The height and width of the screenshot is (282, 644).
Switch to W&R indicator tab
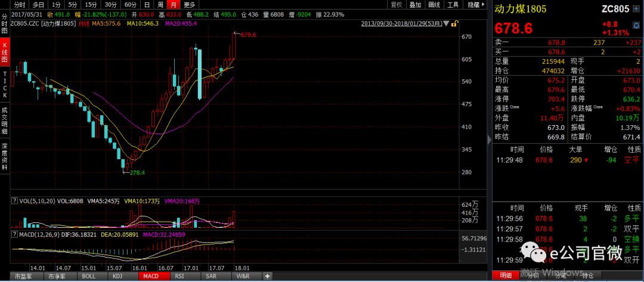pyautogui.click(x=243, y=276)
